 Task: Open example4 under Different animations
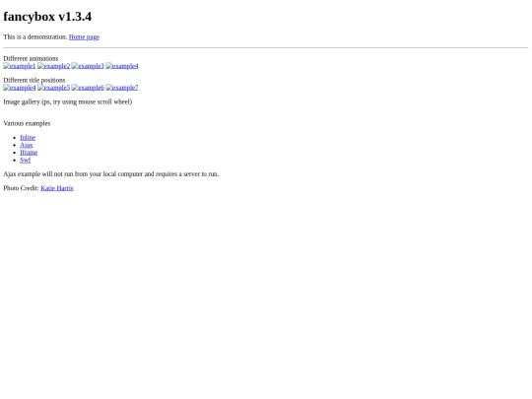(x=122, y=66)
